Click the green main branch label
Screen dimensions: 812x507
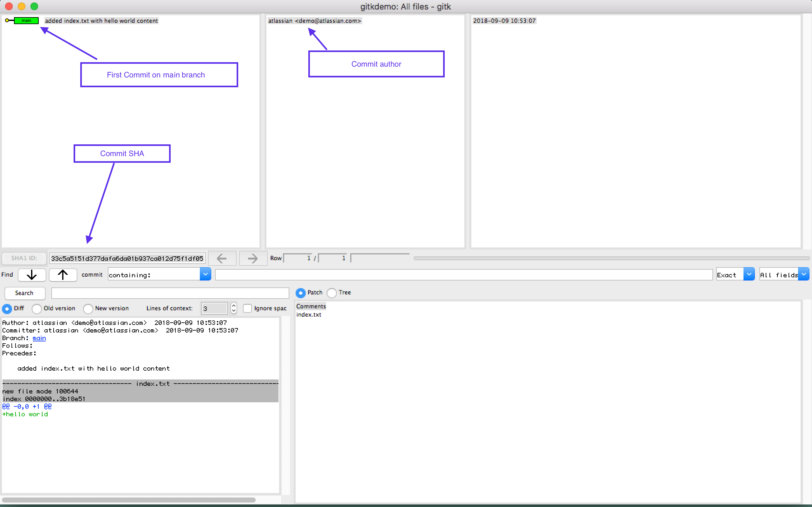26,21
